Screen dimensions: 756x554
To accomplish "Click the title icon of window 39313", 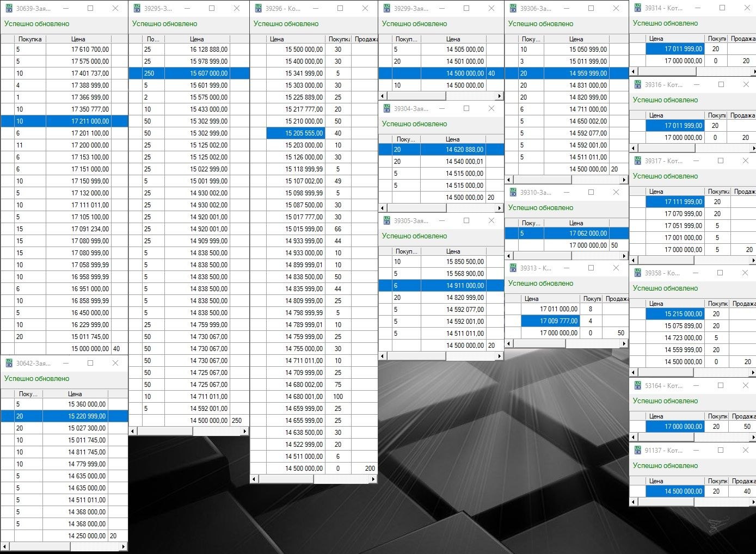I will click(x=513, y=268).
